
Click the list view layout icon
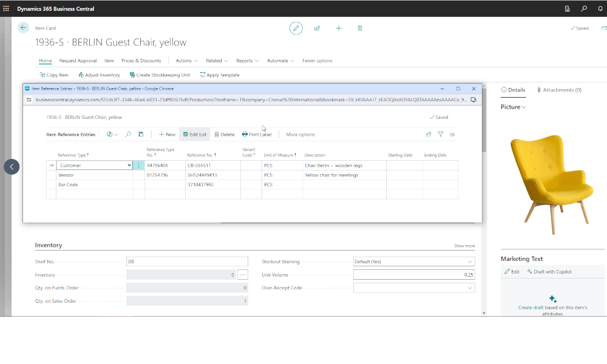point(452,134)
